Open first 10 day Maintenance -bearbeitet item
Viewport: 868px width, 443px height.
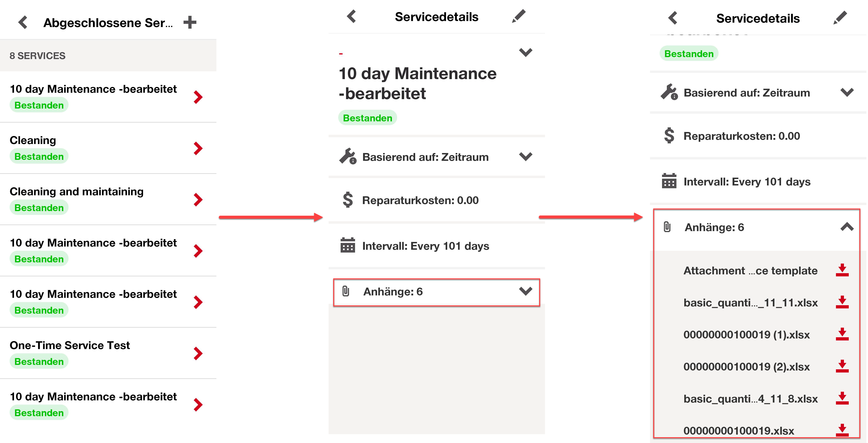pyautogui.click(x=108, y=97)
